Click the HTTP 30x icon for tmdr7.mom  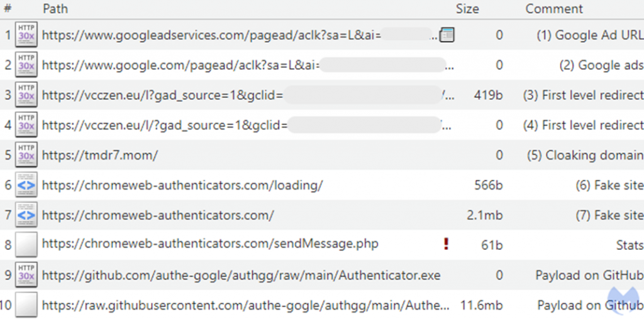coord(26,154)
